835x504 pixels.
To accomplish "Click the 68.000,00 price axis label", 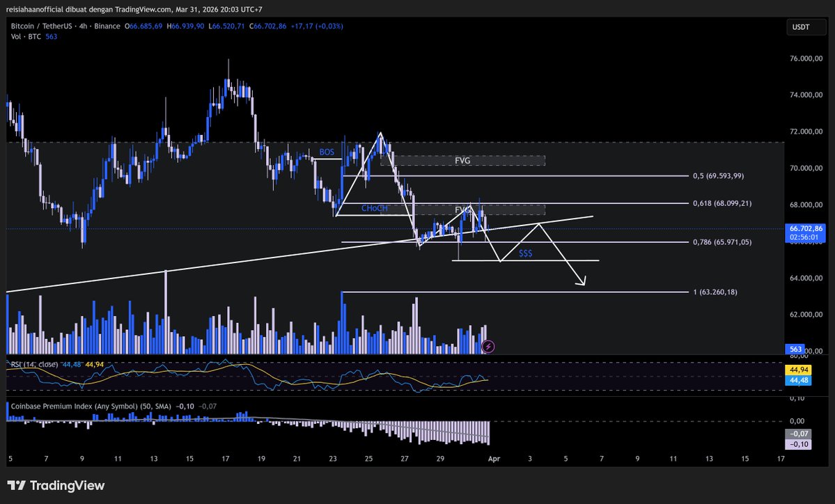I will tap(806, 205).
